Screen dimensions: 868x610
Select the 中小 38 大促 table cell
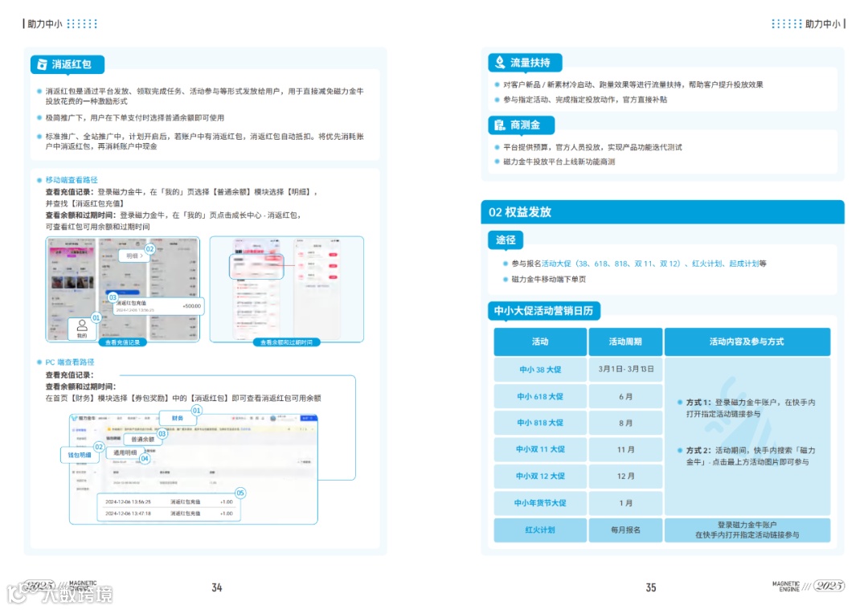coord(540,369)
